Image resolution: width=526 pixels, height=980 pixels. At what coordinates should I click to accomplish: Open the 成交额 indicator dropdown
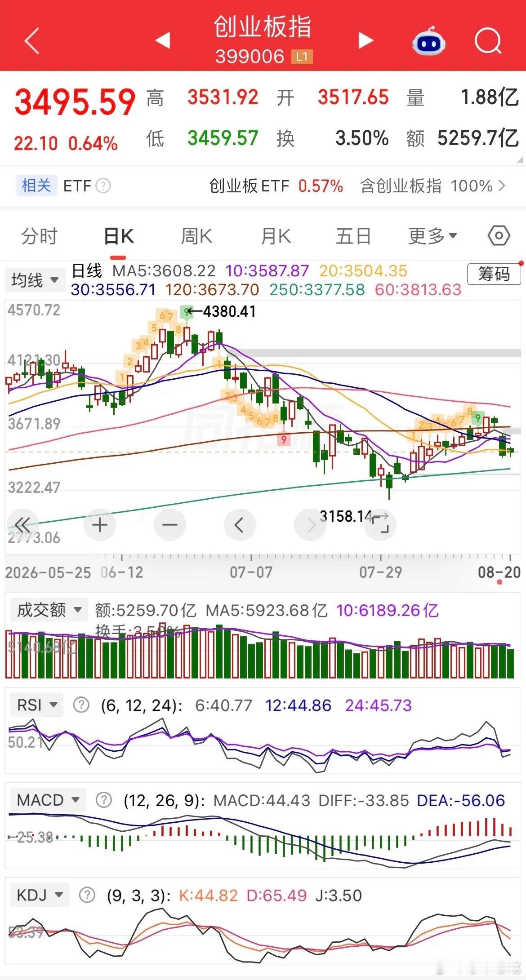(49, 610)
